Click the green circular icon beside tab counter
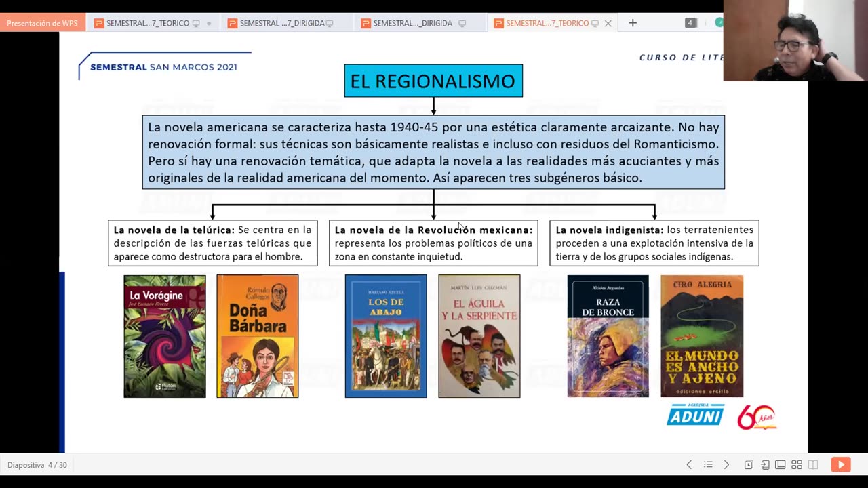Viewport: 868px width, 488px height. click(x=719, y=23)
